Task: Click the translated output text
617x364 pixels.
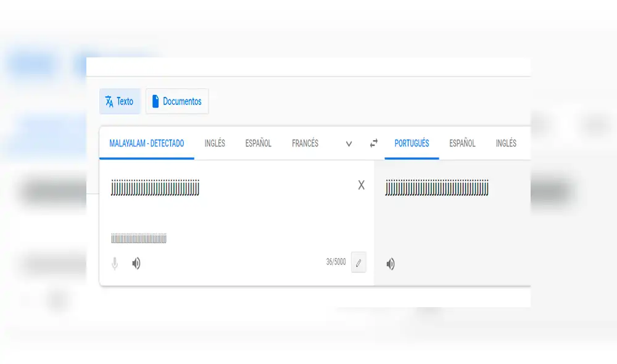Action: [x=437, y=188]
